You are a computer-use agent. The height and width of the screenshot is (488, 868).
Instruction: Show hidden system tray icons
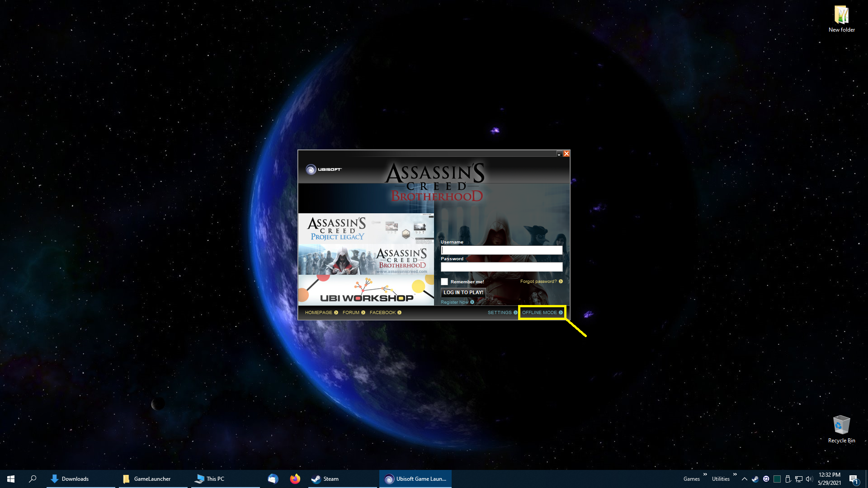pos(744,479)
